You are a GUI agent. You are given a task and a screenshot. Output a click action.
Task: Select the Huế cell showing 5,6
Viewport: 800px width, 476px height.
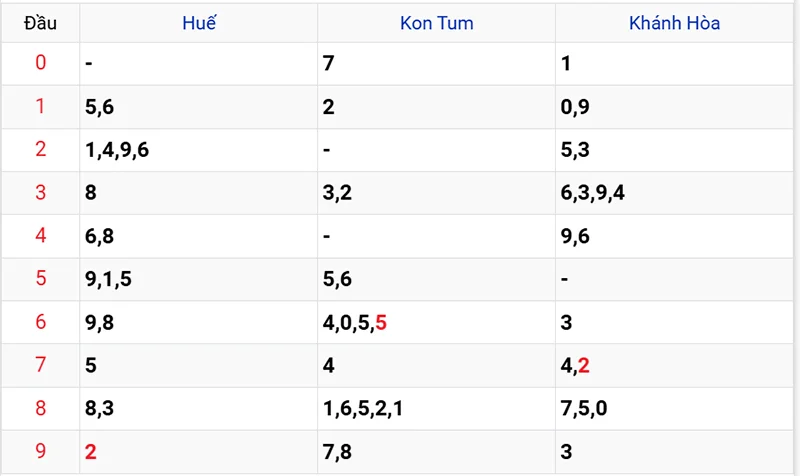click(100, 107)
